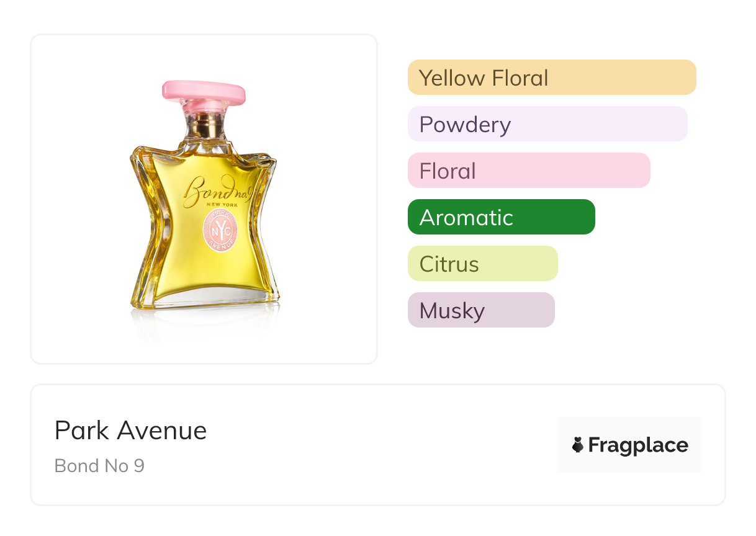Click the Fragplace bottle logo icon
Screen dimensions: 756x536
pyautogui.click(x=578, y=445)
